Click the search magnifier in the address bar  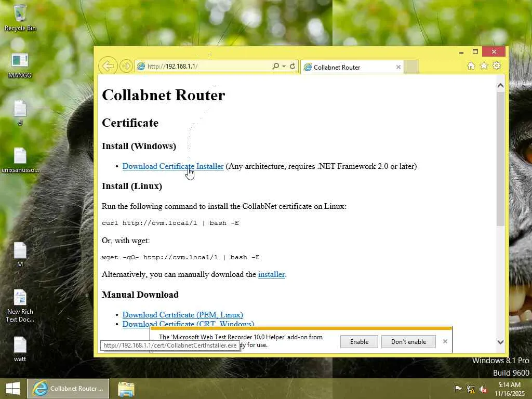tap(275, 66)
